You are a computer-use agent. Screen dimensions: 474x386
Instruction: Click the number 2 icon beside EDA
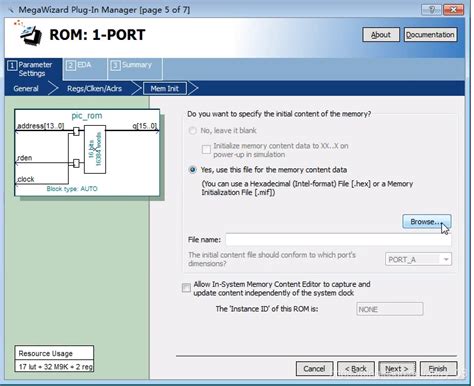(71, 65)
